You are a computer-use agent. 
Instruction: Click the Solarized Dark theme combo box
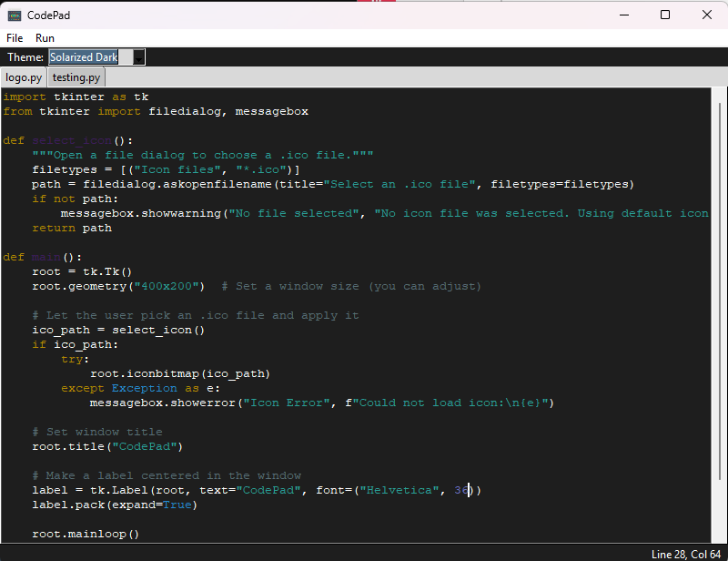(x=96, y=57)
